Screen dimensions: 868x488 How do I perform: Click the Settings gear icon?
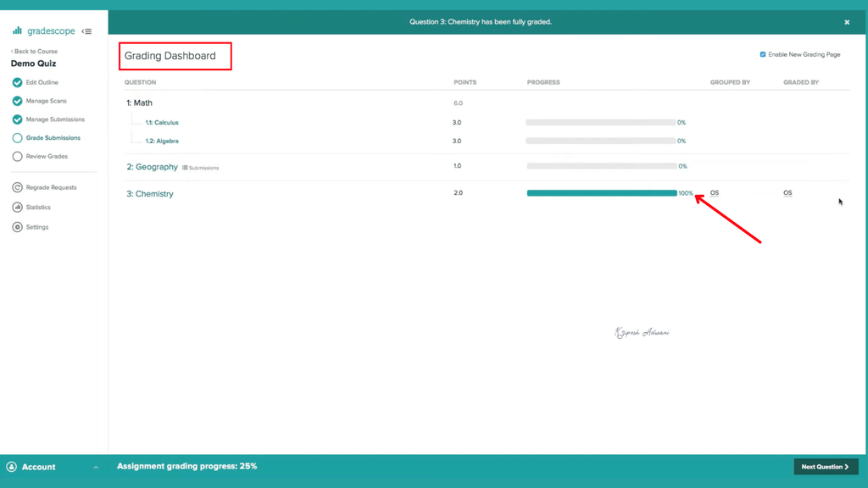pos(17,227)
